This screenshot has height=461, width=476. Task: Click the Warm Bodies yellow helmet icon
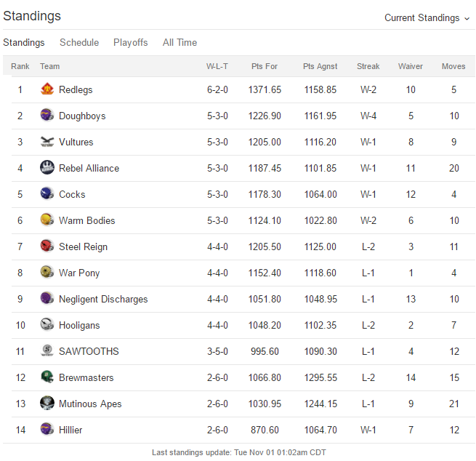coord(47,220)
